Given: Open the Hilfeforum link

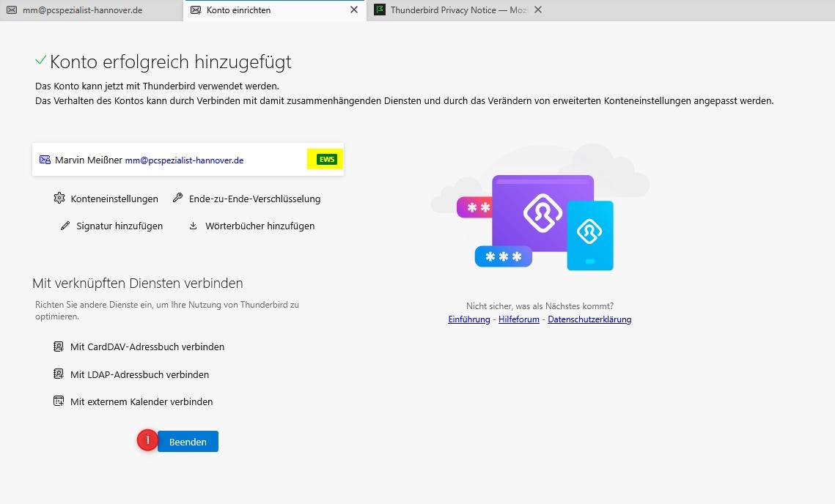Looking at the screenshot, I should [x=518, y=319].
